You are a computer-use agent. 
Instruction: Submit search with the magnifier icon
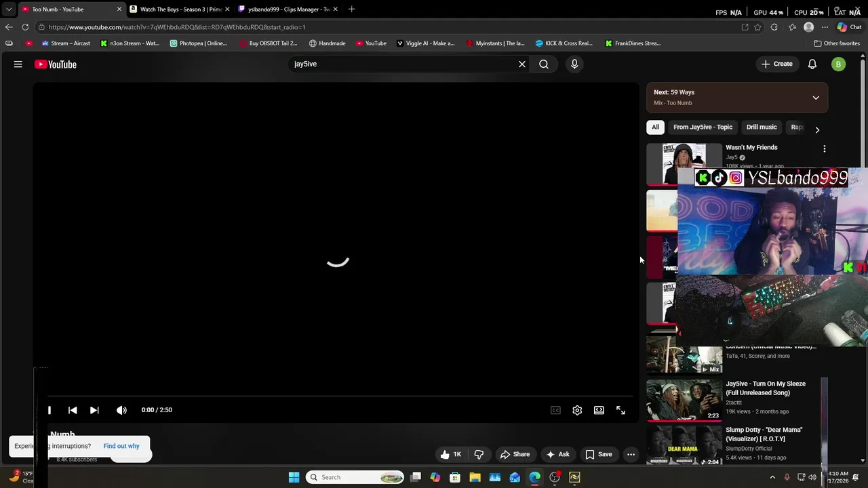pyautogui.click(x=544, y=64)
